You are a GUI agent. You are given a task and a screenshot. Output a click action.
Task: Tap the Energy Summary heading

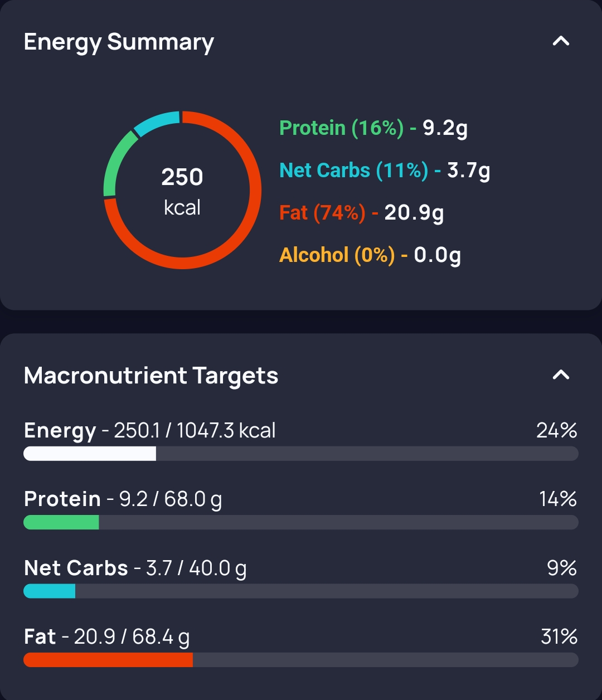119,42
